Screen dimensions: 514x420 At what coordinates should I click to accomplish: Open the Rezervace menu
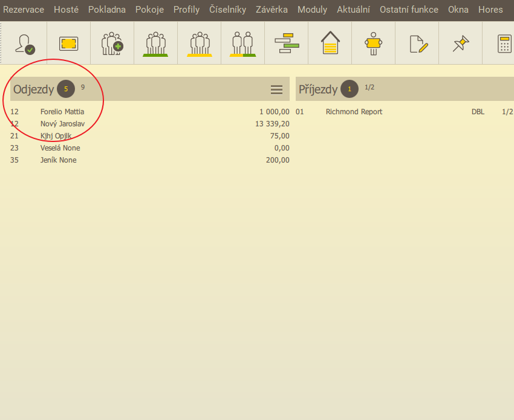24,10
